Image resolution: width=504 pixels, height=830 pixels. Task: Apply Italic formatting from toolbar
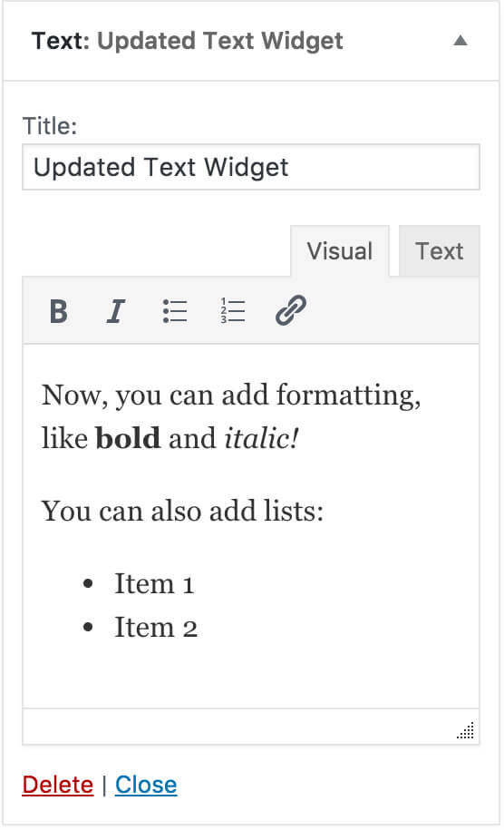click(x=116, y=311)
